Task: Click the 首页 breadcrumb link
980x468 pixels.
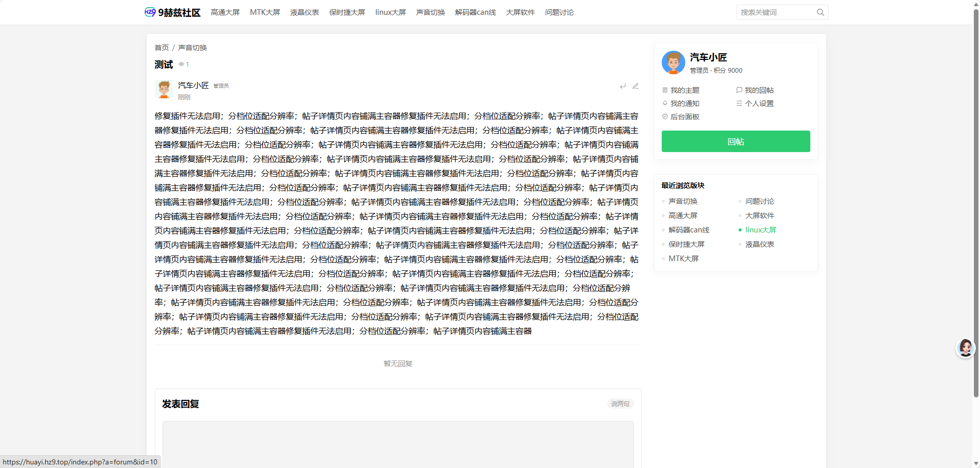Action: click(x=162, y=48)
